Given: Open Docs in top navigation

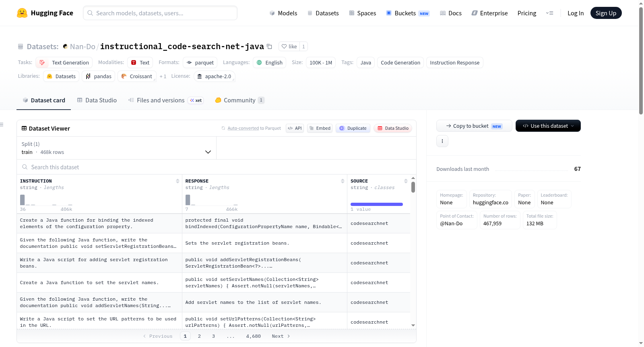Looking at the screenshot, I should point(450,13).
